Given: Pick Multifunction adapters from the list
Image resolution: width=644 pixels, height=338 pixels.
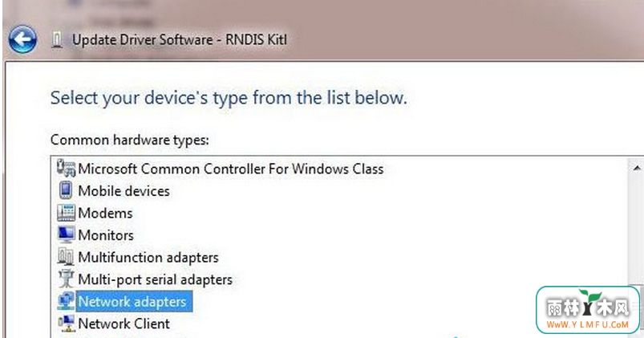Looking at the screenshot, I should click(148, 258).
